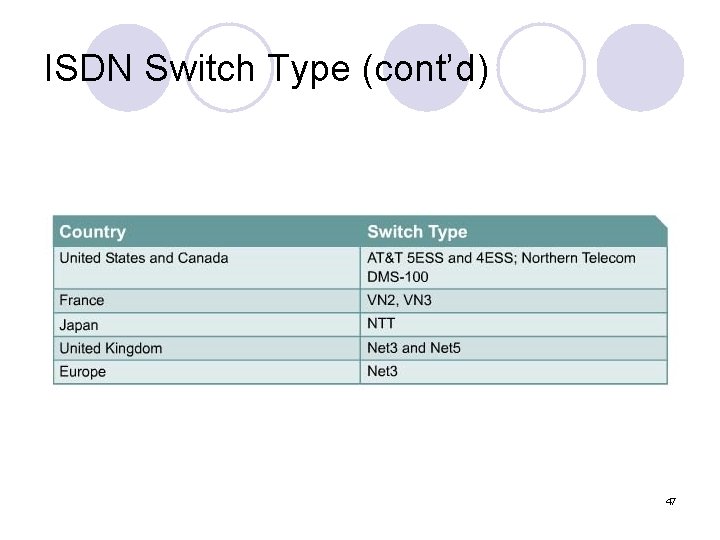Click the leftmost filled lavender circle
The width and height of the screenshot is (720, 540).
pos(127,67)
